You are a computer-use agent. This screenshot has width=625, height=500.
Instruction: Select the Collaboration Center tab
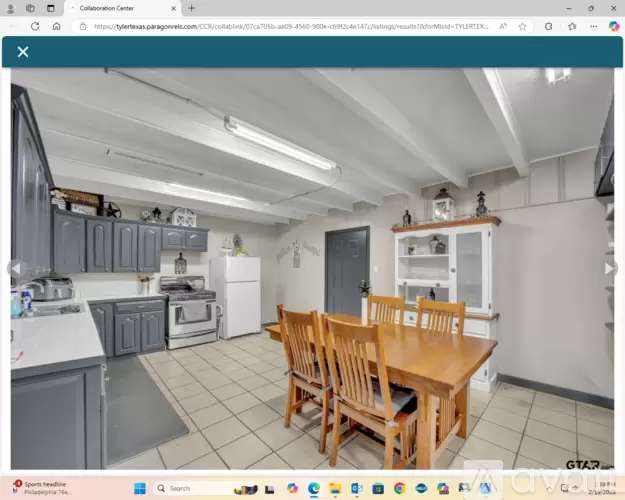[x=122, y=8]
